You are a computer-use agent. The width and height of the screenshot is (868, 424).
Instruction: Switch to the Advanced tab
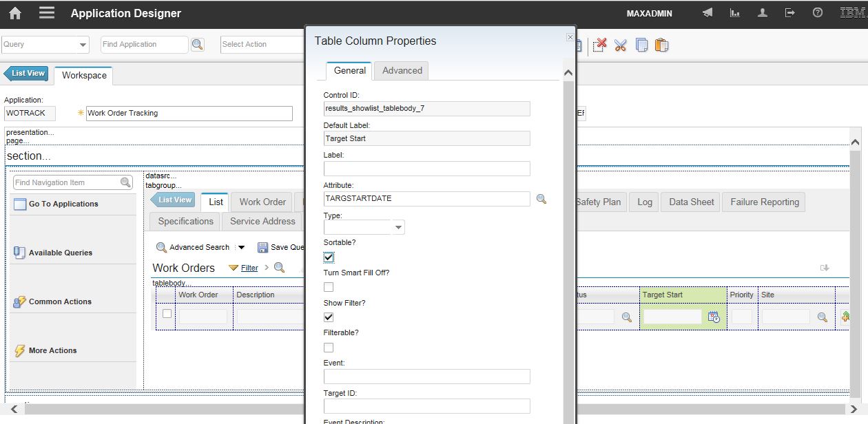(402, 70)
